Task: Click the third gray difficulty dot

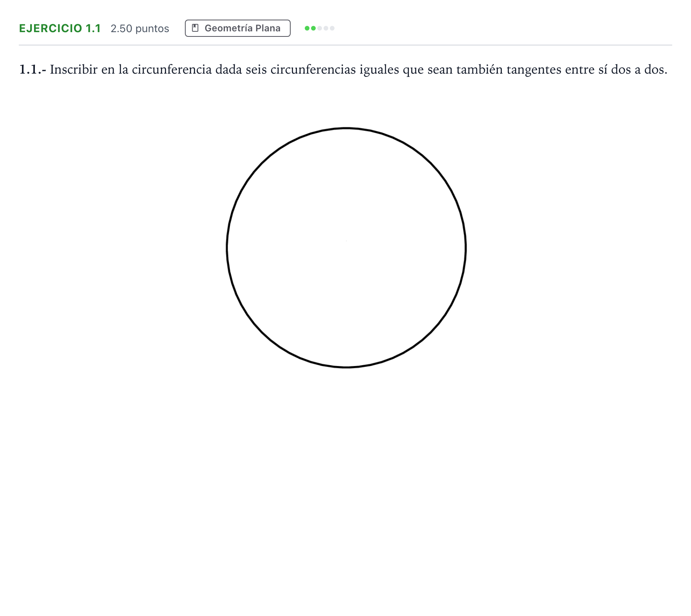Action: point(320,28)
